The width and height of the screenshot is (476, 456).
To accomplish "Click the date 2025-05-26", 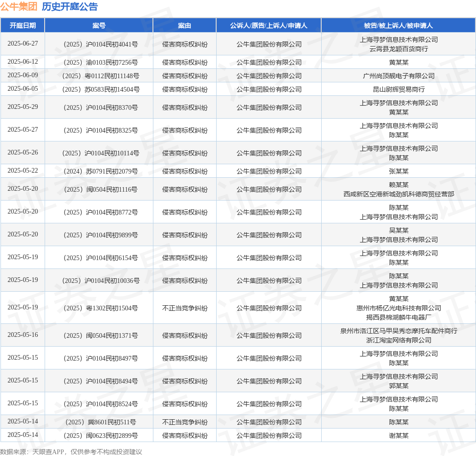I will pos(23,153).
